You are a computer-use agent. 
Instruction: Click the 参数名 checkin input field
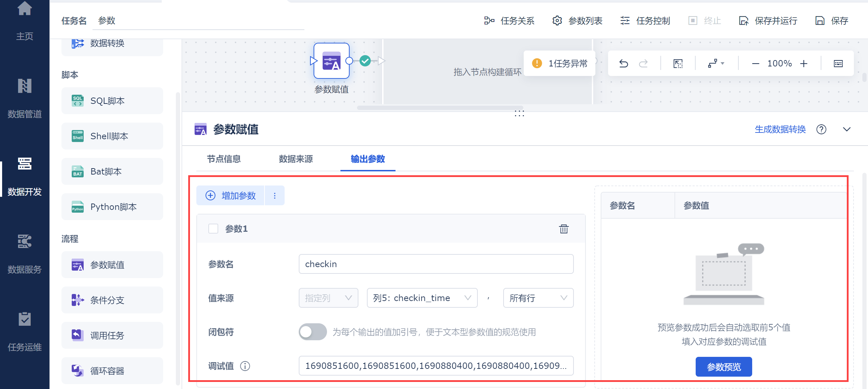[436, 264]
